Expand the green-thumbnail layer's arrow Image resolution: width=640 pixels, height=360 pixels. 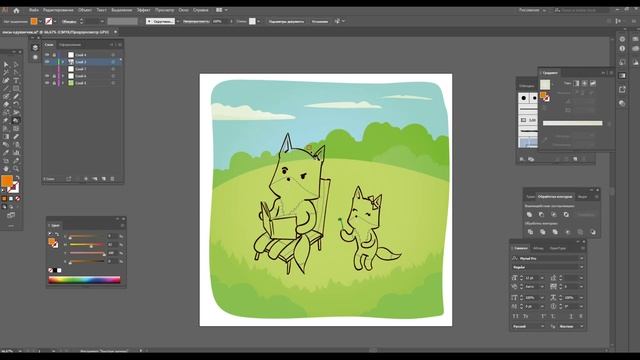pyautogui.click(x=63, y=83)
